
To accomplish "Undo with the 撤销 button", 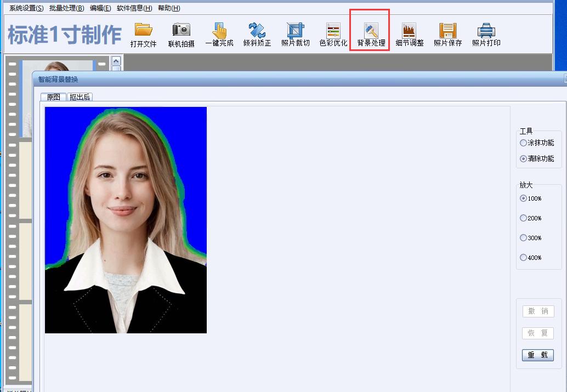I will coord(537,311).
